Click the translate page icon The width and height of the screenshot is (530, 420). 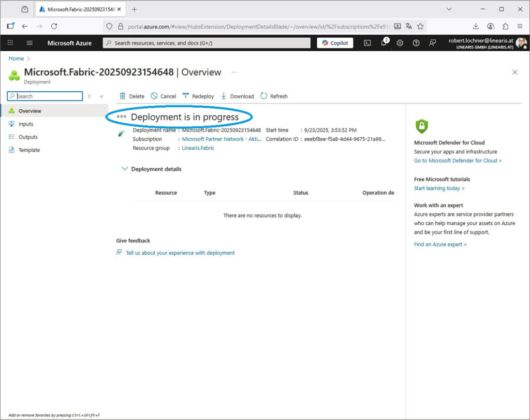coord(409,26)
